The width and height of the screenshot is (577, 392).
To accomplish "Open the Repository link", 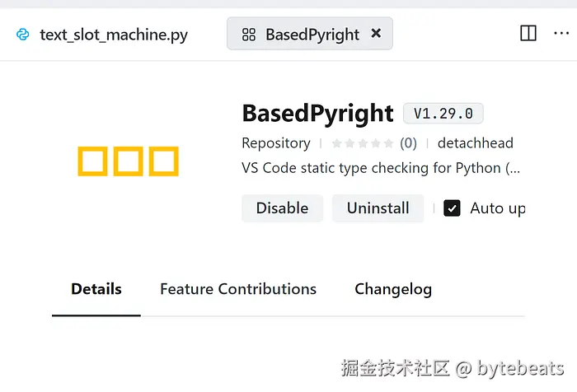I will click(x=276, y=143).
